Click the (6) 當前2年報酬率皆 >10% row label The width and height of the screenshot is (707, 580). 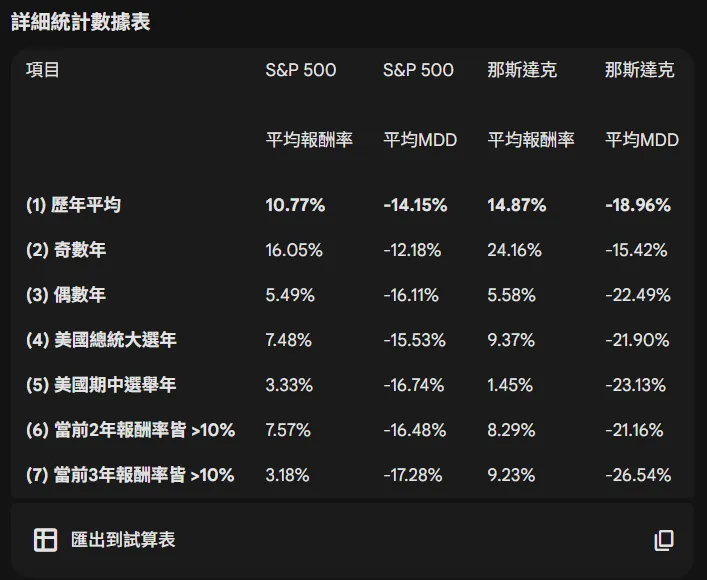[130, 430]
